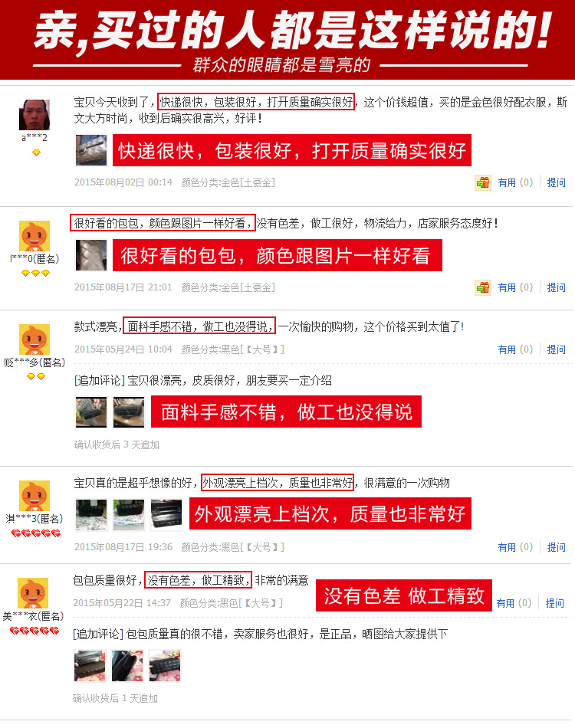Image resolution: width=575 pixels, height=728 pixels.
Task: Open third photo in 淇***3's review
Action: (x=166, y=514)
